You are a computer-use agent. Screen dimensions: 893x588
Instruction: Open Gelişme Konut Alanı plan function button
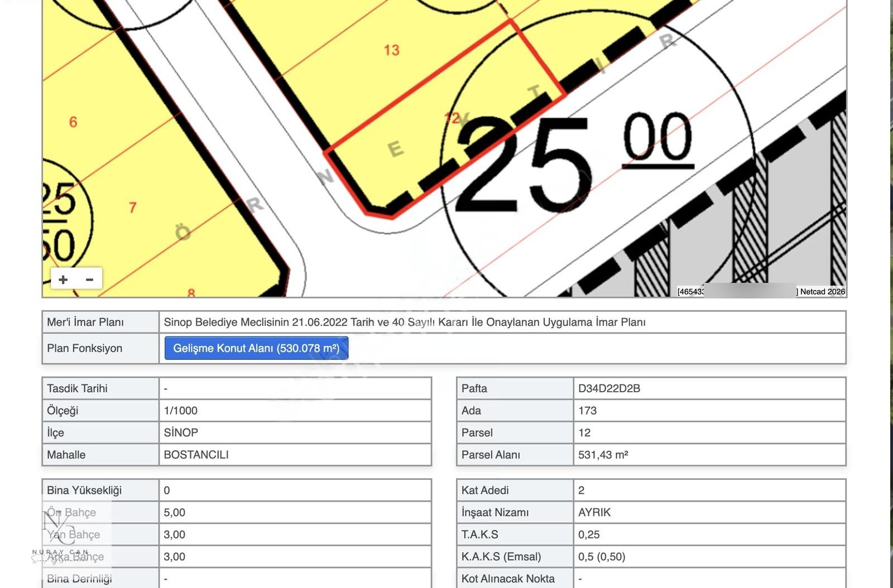pyautogui.click(x=256, y=348)
